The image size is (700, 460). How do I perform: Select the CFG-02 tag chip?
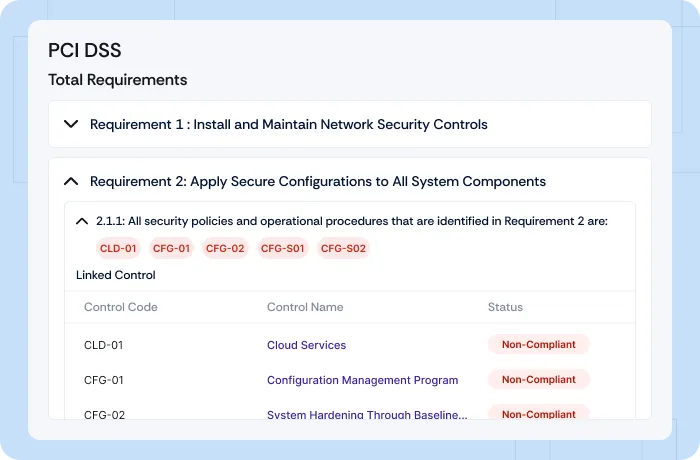225,249
